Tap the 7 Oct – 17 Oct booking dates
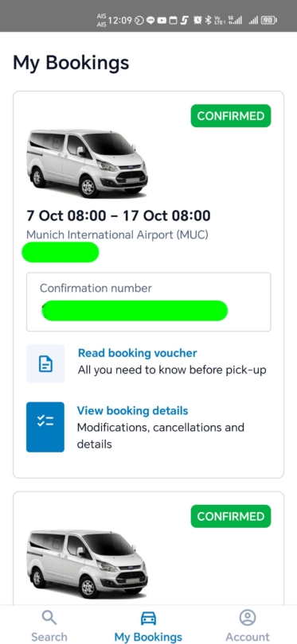Screen dimensions: 297x644 click(x=119, y=215)
